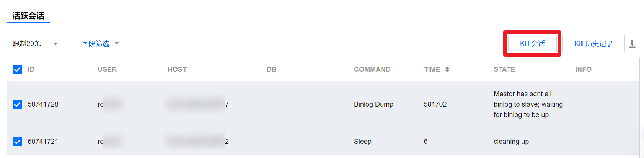
Task: Select the 活跃会话 tab
Action: [28, 16]
